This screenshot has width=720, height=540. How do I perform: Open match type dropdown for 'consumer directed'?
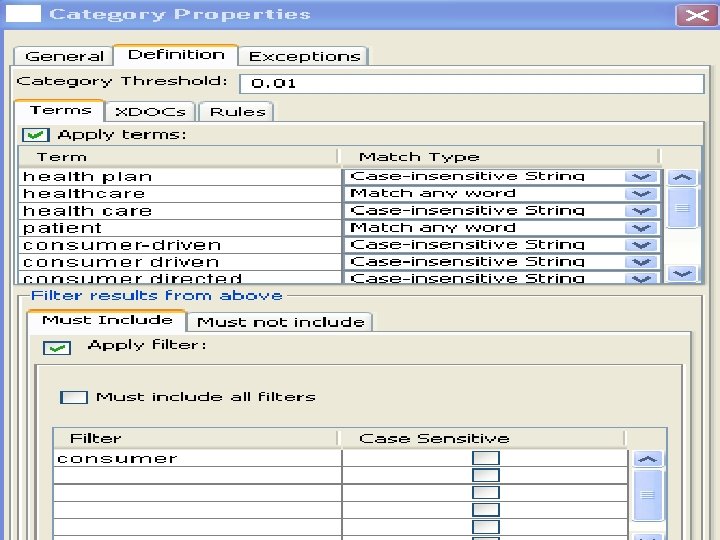click(641, 278)
